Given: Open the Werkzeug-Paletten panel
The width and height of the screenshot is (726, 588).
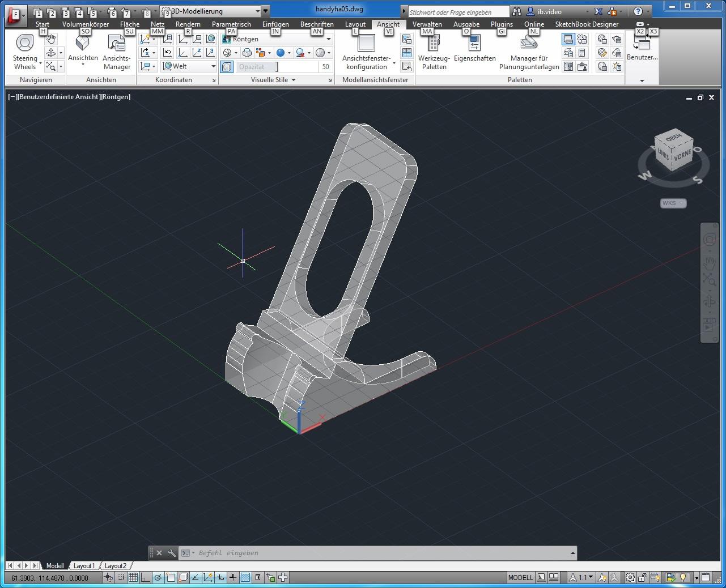Looking at the screenshot, I should click(434, 52).
